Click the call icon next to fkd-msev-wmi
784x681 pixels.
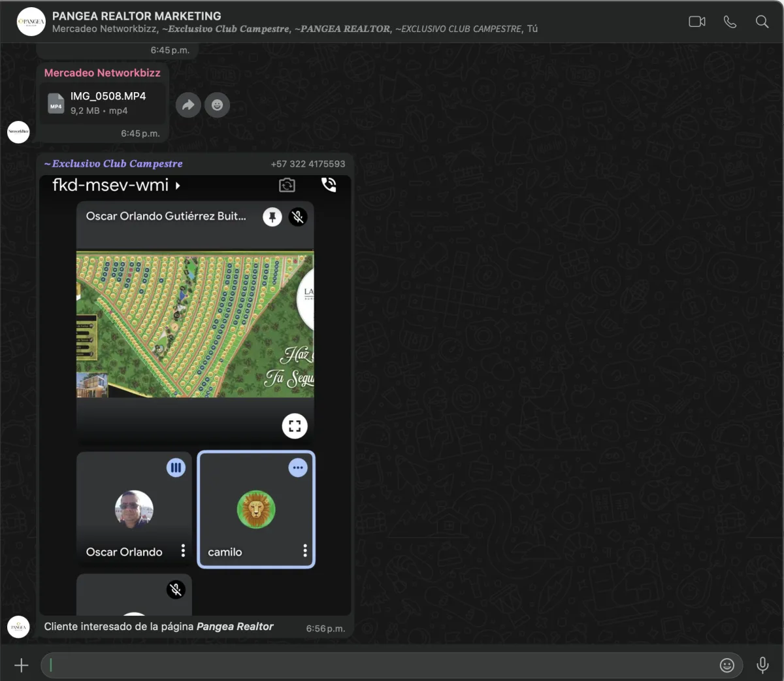point(329,185)
